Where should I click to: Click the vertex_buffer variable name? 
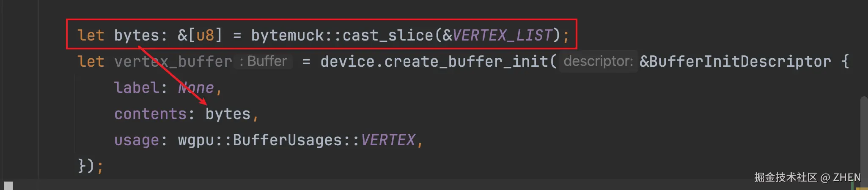pos(173,62)
